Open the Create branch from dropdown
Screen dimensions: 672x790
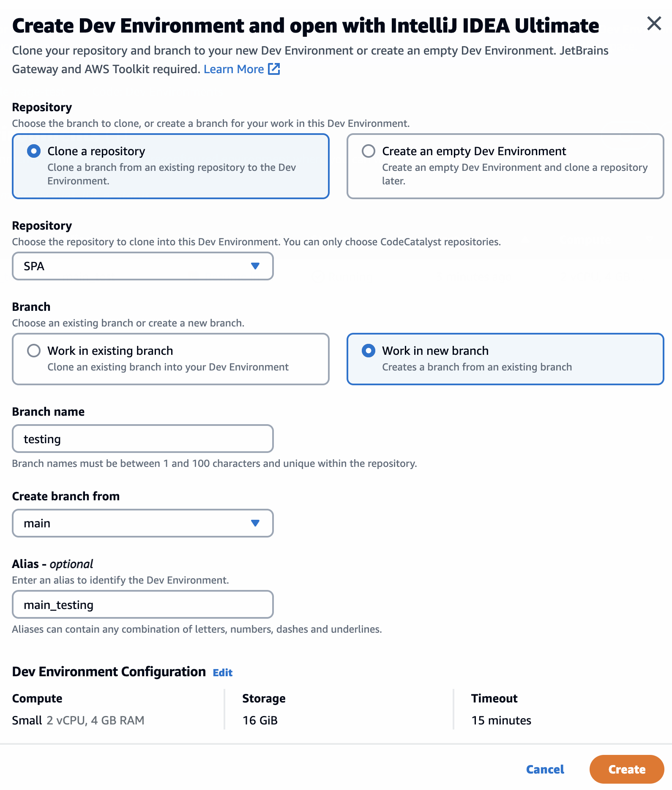[x=142, y=523]
